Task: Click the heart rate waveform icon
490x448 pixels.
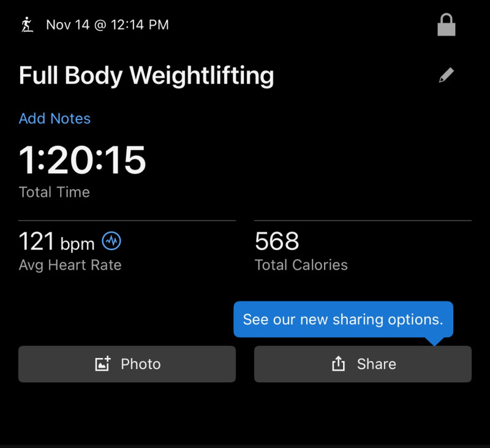Action: click(x=110, y=241)
